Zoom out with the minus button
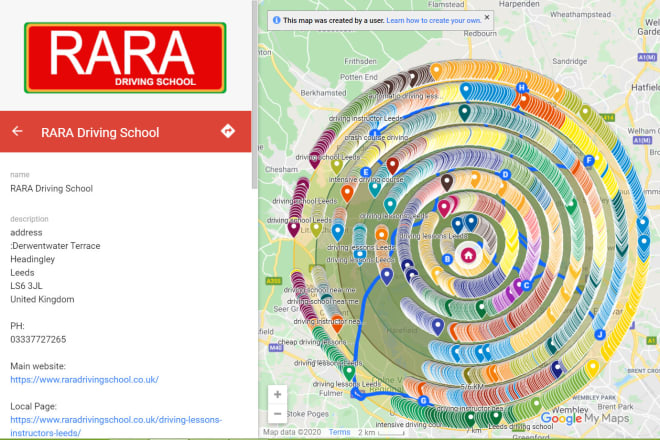This screenshot has width=660, height=440. [x=277, y=414]
